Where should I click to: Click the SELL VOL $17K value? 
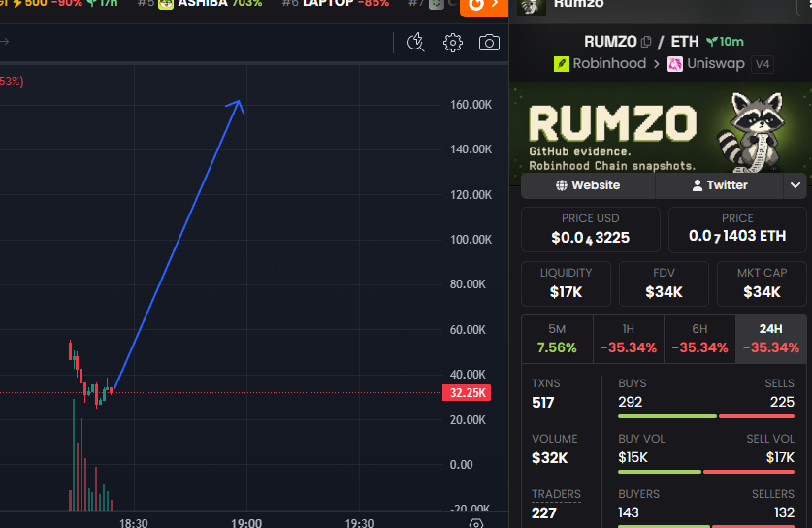[780, 457]
